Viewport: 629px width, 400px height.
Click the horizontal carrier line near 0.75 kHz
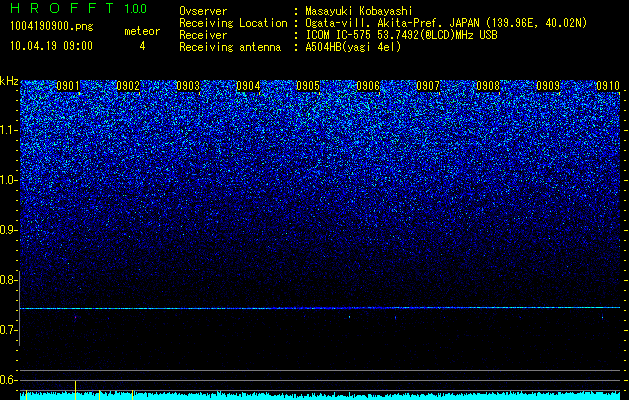[x=320, y=308]
